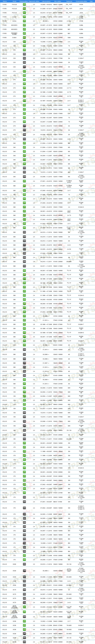Select the 'R 2,5 T AWD' body cell
The width and height of the screenshot is (95, 644).
[x=69, y=228]
